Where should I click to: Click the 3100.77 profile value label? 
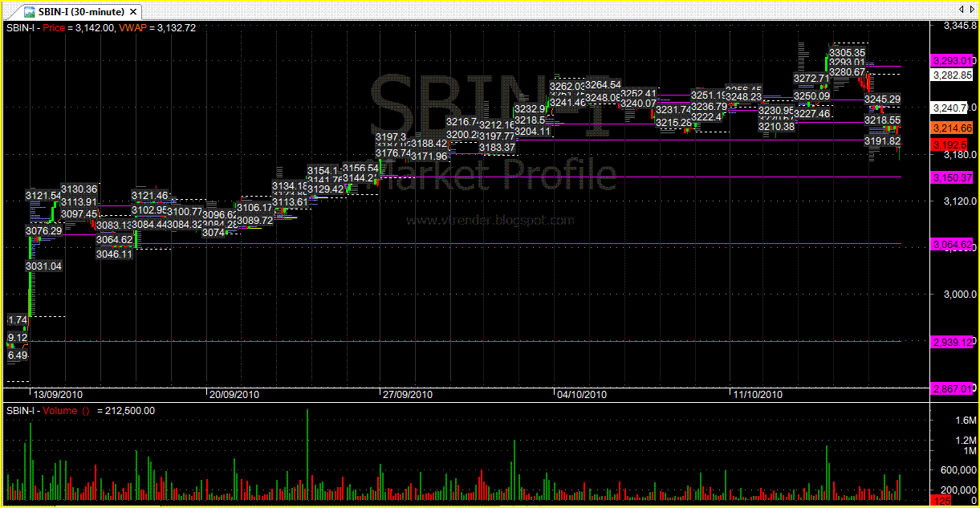tap(185, 211)
